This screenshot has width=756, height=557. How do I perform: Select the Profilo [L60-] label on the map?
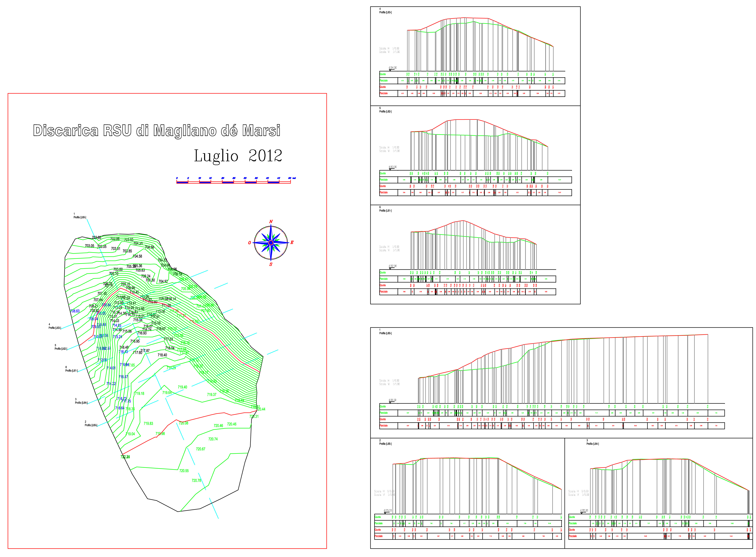80,217
